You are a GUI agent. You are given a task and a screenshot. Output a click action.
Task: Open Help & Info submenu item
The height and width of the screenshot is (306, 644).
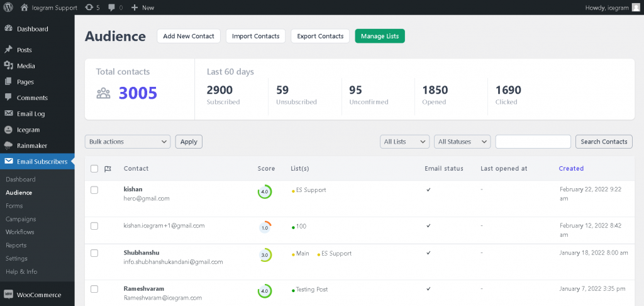21,271
